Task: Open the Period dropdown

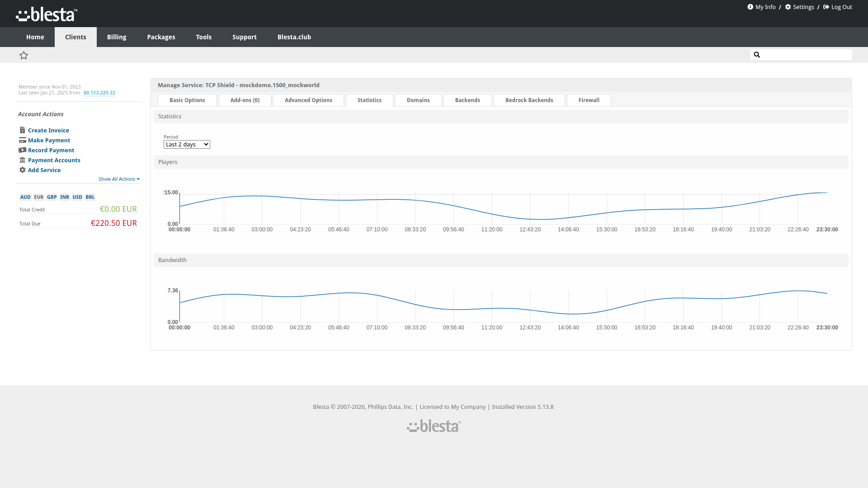Action: 187,144
